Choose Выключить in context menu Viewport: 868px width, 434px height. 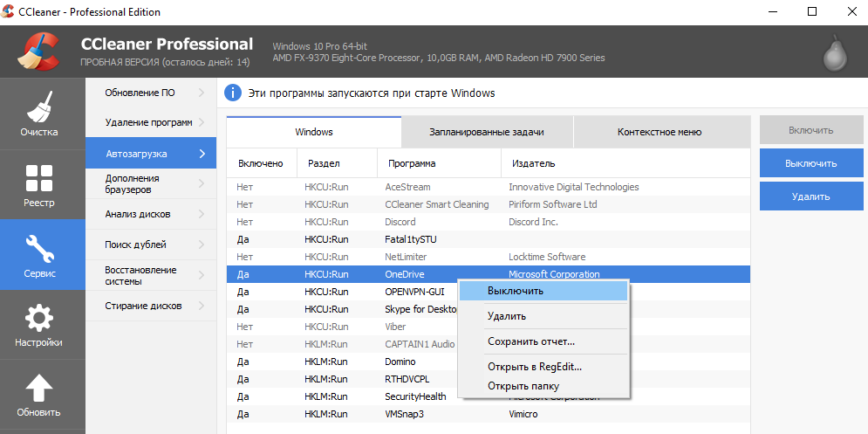[516, 291]
